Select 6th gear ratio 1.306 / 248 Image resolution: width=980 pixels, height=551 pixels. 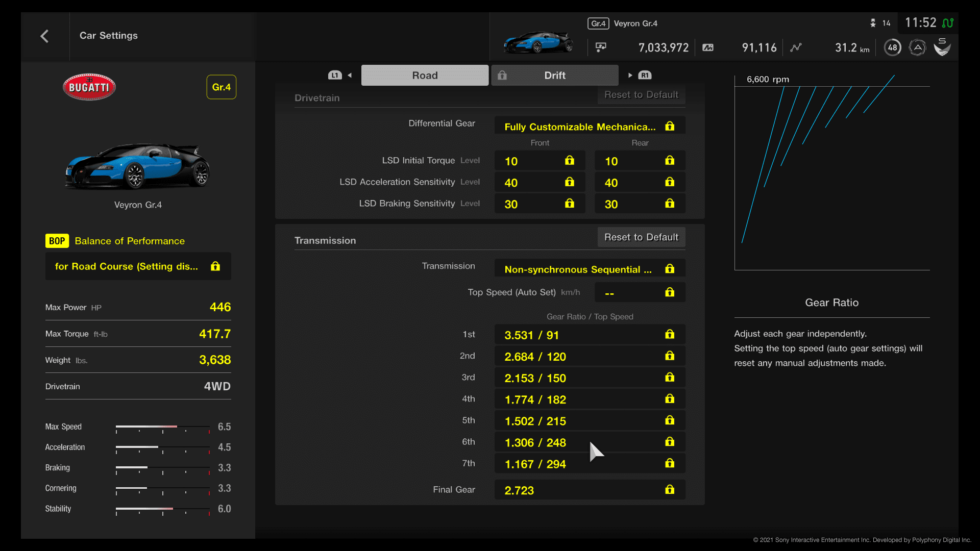pyautogui.click(x=590, y=442)
